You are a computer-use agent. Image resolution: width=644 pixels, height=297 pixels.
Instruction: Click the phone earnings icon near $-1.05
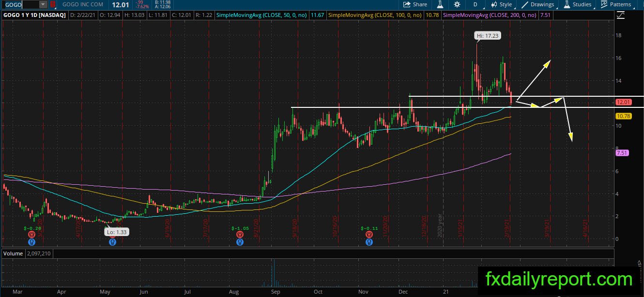click(x=240, y=235)
